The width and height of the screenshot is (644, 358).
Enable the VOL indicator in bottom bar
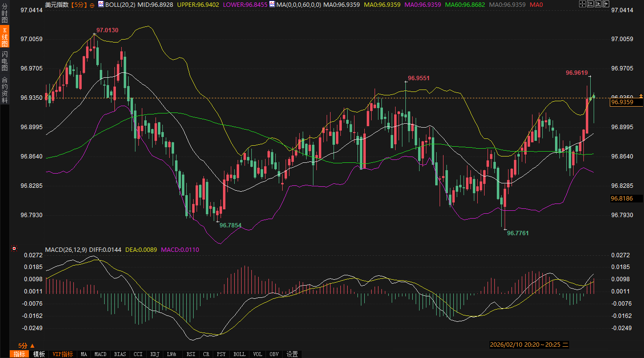point(258,354)
